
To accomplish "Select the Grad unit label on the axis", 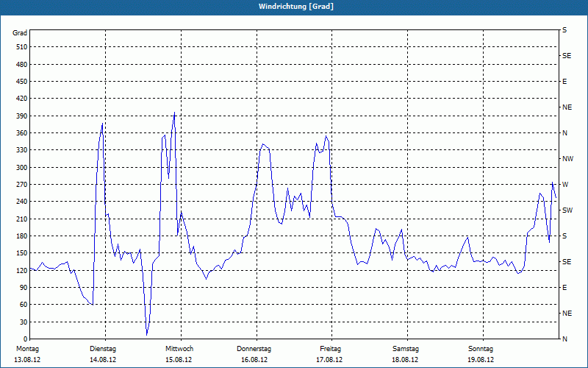I will pos(20,33).
